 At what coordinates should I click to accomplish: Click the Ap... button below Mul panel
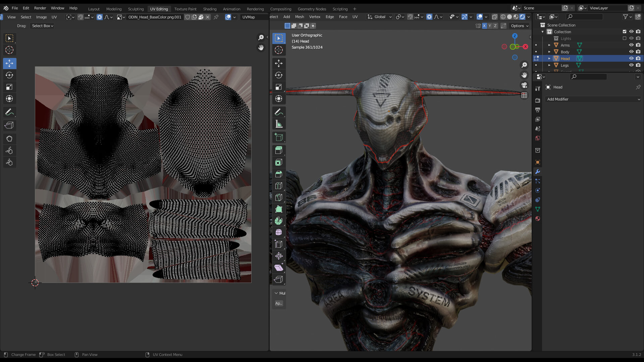(279, 303)
